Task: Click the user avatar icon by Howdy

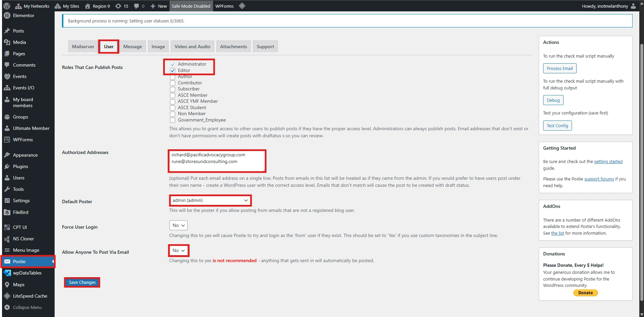Action: tap(633, 6)
